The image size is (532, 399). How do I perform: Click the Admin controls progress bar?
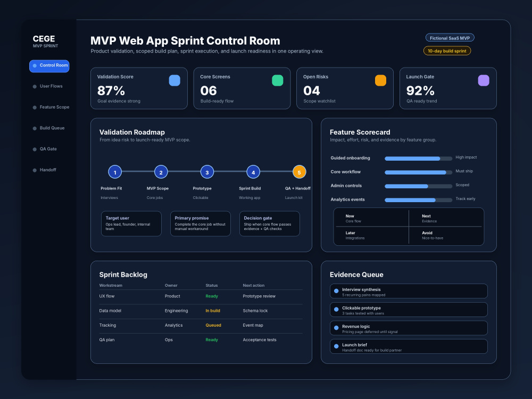click(418, 186)
